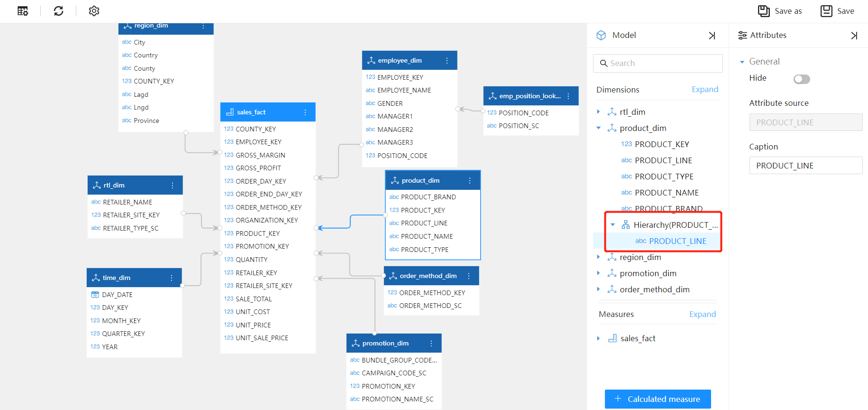Click the Caption input field
The image size is (868, 410).
click(x=806, y=166)
